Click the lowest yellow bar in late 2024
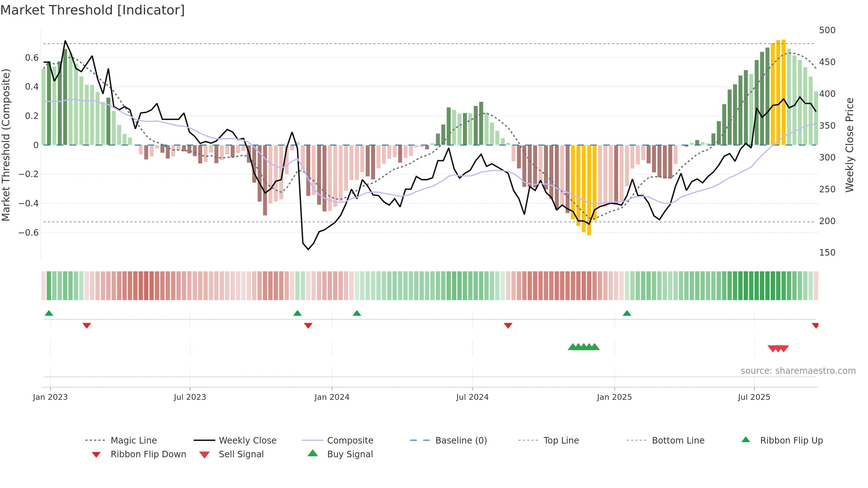The height and width of the screenshot is (488, 868). [589, 190]
